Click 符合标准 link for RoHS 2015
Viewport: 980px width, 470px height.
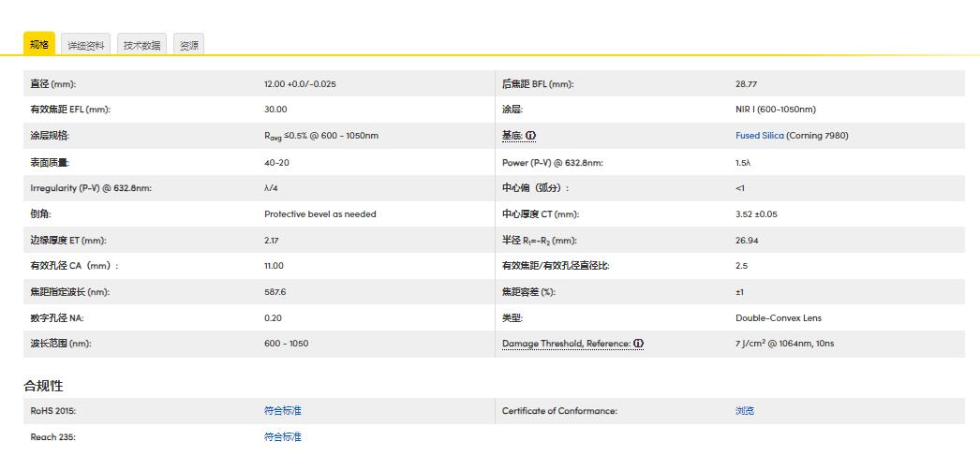point(282,411)
